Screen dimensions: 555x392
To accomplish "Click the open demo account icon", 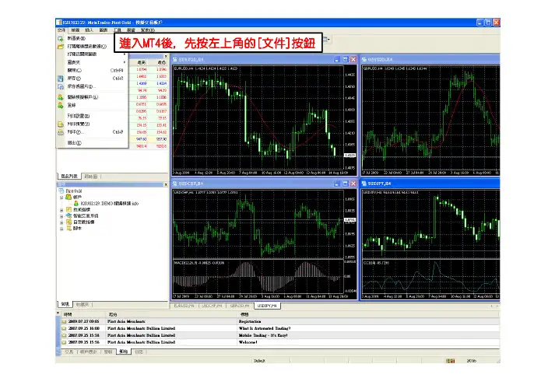I will coord(61,97).
